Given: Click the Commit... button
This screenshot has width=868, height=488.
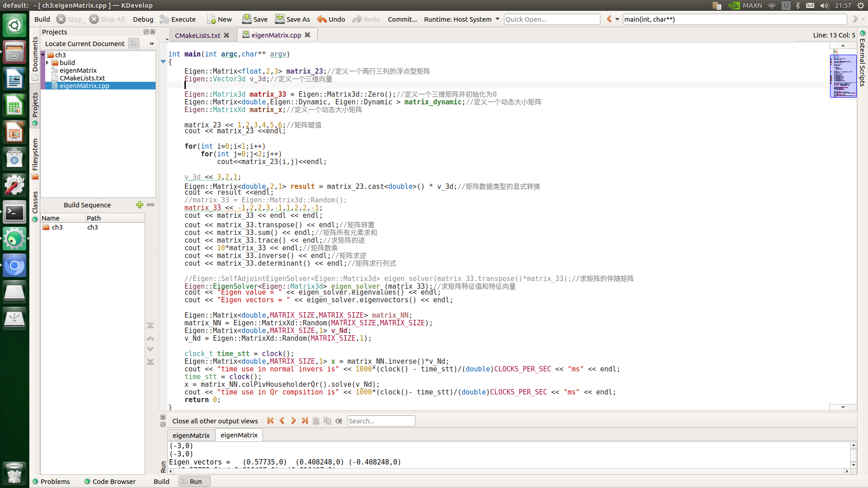Looking at the screenshot, I should pyautogui.click(x=402, y=19).
